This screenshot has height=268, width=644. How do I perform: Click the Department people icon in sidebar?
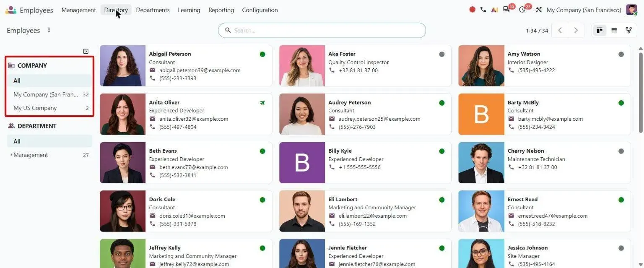[x=11, y=126]
